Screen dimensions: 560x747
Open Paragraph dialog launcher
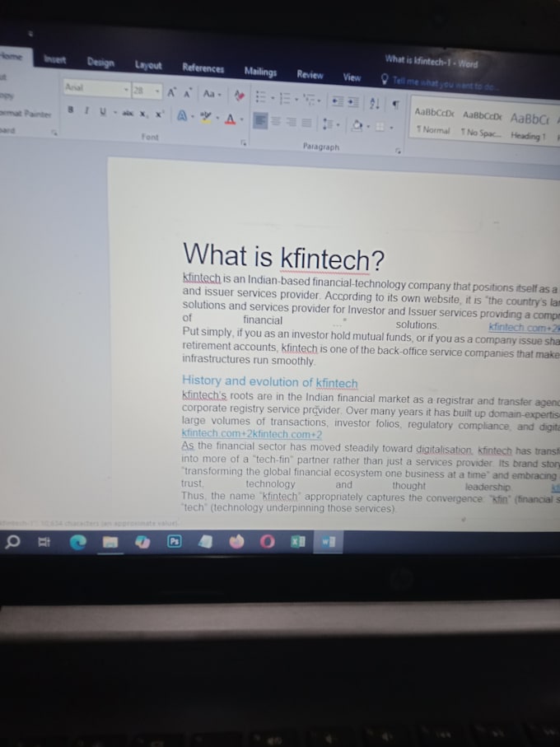398,151
